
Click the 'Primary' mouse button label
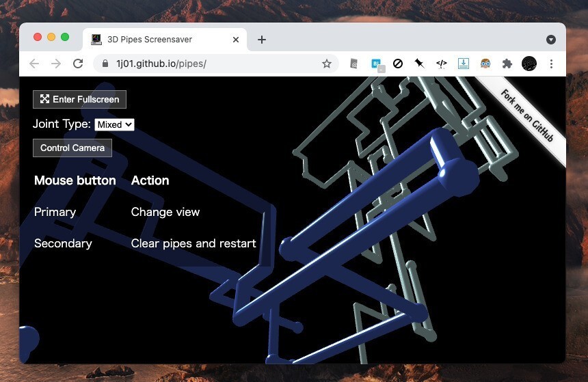(55, 212)
